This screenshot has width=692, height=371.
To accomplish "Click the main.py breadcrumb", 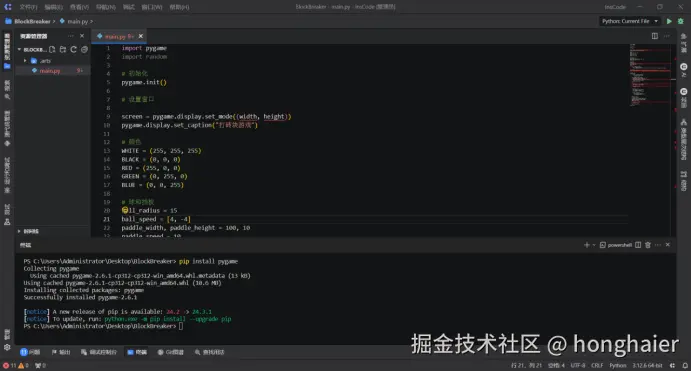I will 77,21.
